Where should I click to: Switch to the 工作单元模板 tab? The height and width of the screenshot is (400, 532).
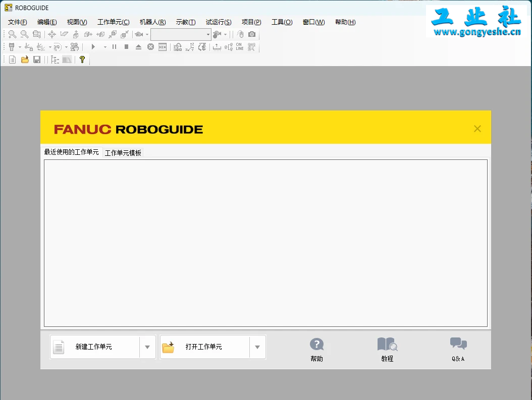[x=123, y=153]
